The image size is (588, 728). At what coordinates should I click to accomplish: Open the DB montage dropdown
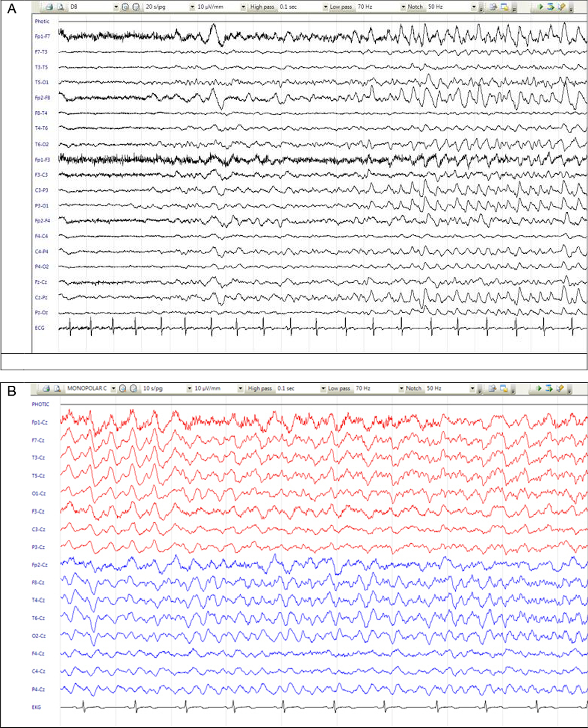click(116, 7)
